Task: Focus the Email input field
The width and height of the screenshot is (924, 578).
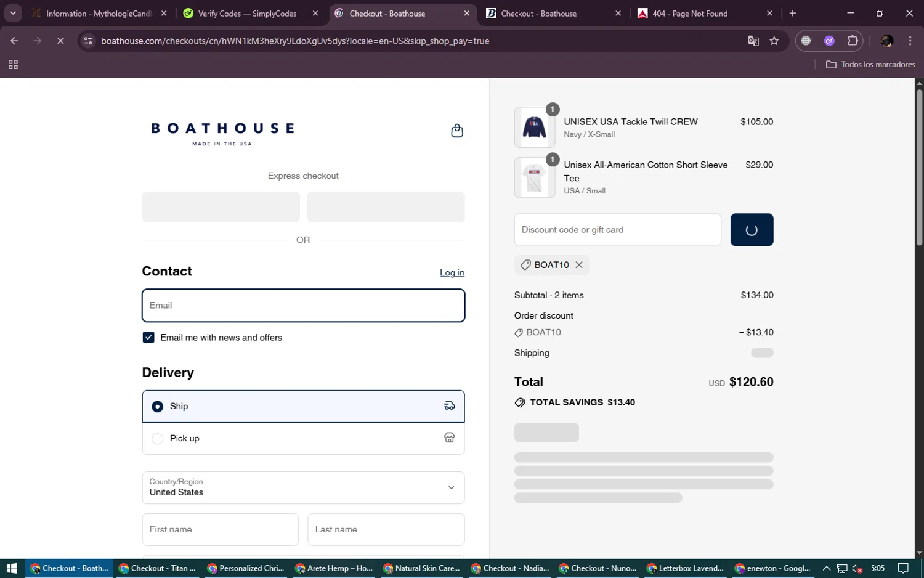Action: pyautogui.click(x=303, y=306)
